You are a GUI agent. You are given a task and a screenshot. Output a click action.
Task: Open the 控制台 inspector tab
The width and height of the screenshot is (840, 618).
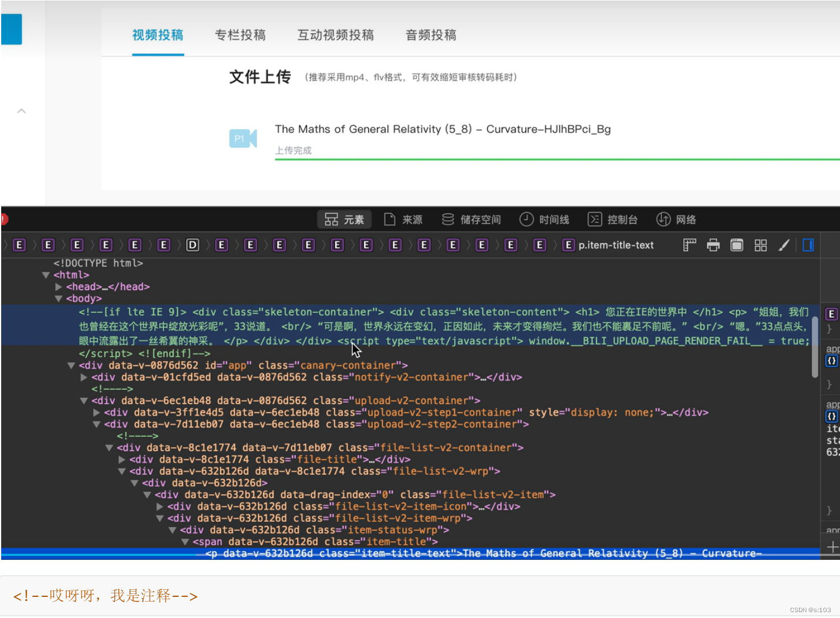point(613,219)
